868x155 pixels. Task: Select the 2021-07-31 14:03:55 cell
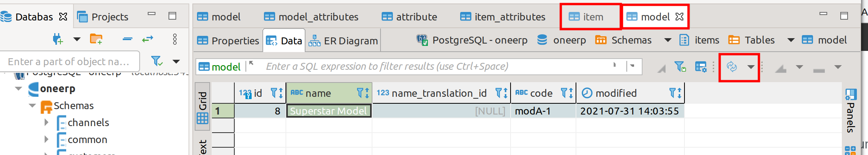pyautogui.click(x=630, y=111)
